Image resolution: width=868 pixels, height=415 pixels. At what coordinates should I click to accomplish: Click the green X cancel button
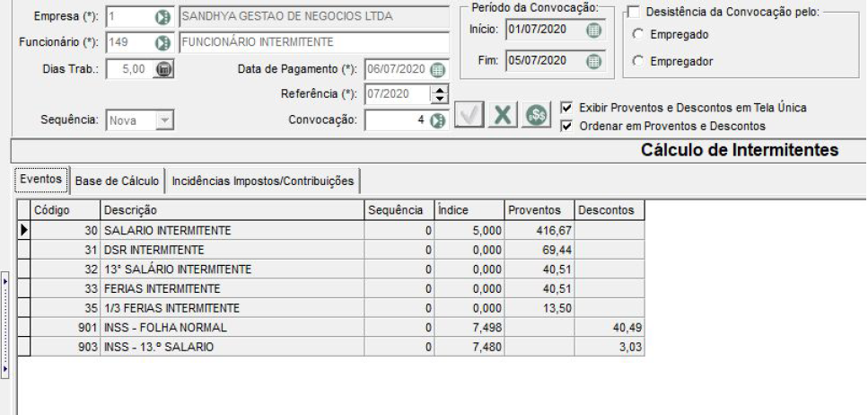(502, 116)
